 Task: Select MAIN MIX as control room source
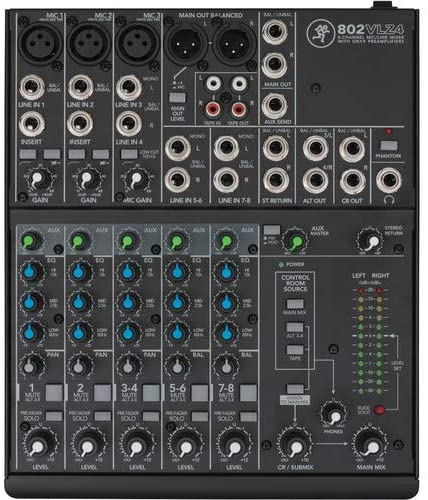coord(295,304)
